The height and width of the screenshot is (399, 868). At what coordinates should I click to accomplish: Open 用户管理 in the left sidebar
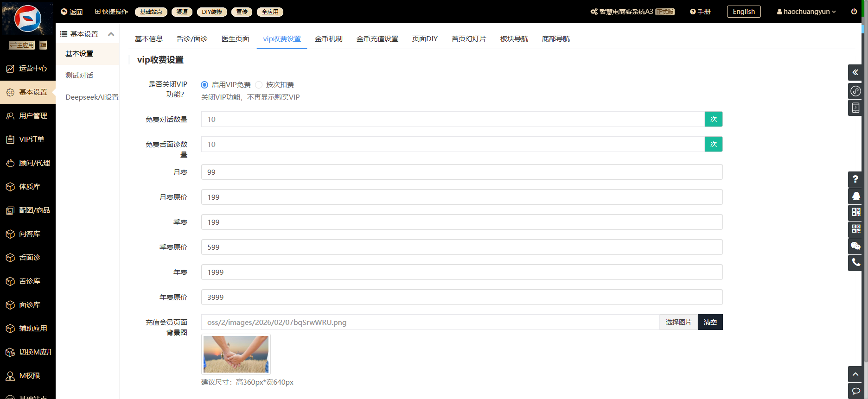pos(28,116)
